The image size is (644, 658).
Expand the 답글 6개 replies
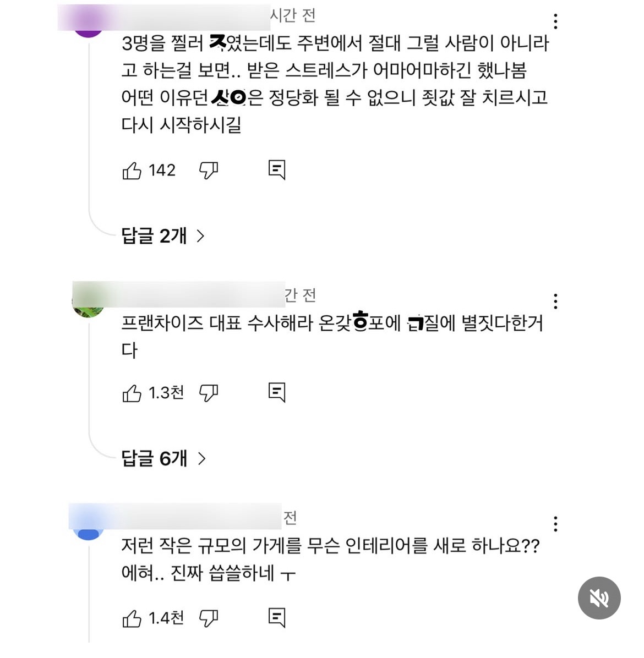click(163, 458)
